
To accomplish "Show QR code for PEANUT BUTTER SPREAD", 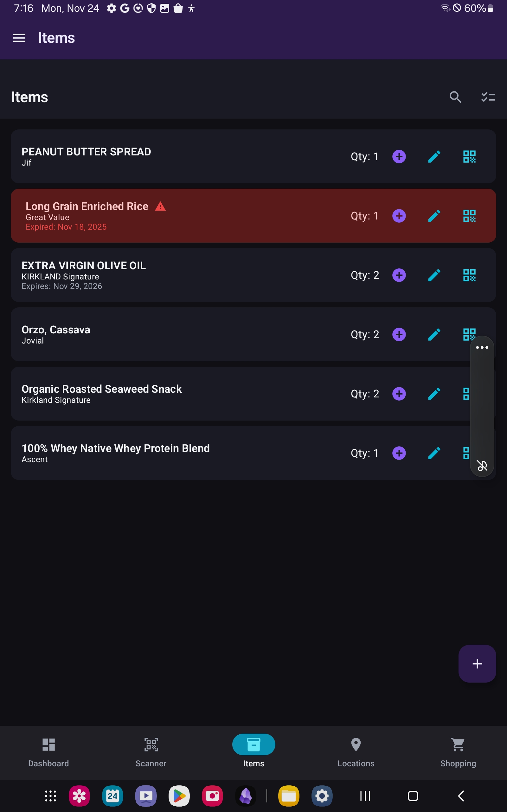I will [469, 156].
